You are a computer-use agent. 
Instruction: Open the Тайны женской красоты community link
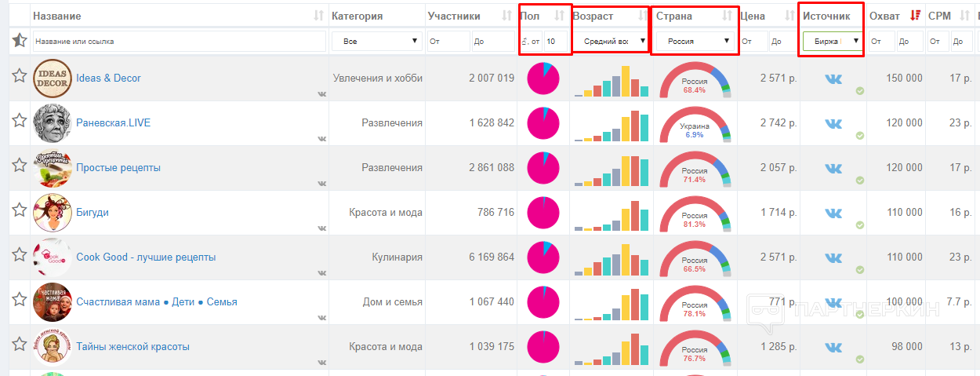tap(132, 347)
